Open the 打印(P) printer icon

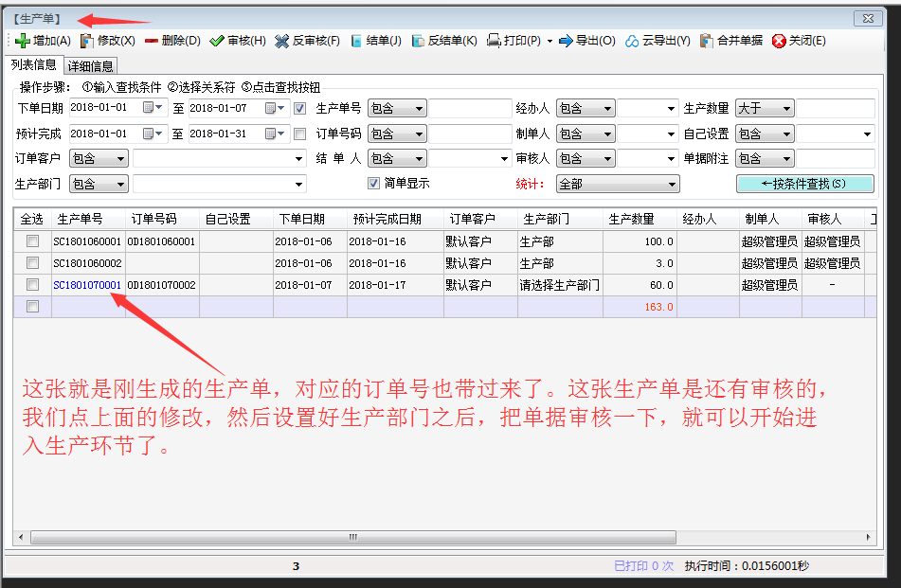pyautogui.click(x=494, y=41)
